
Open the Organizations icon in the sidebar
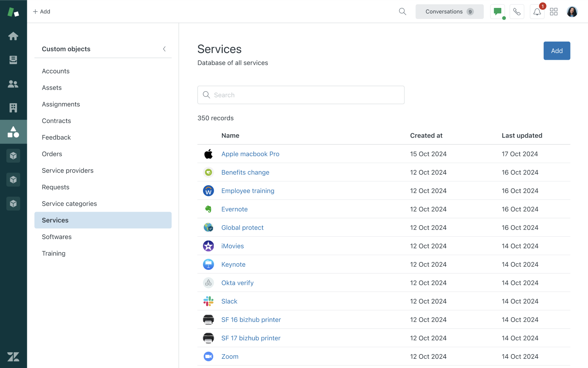13,107
